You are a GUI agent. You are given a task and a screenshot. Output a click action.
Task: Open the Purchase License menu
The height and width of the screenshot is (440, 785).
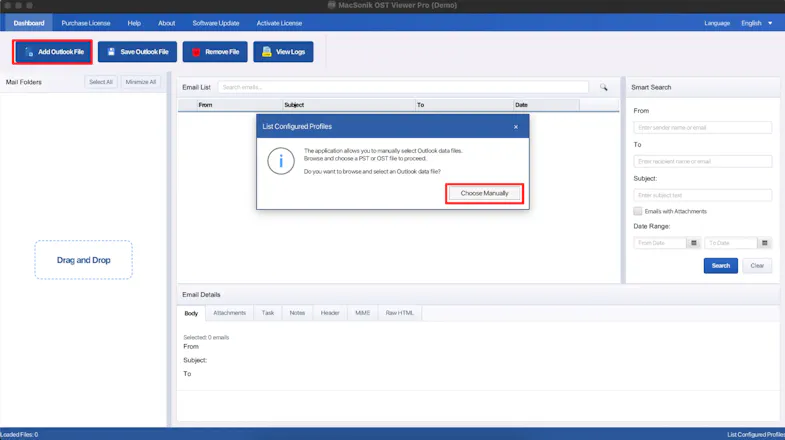86,23
